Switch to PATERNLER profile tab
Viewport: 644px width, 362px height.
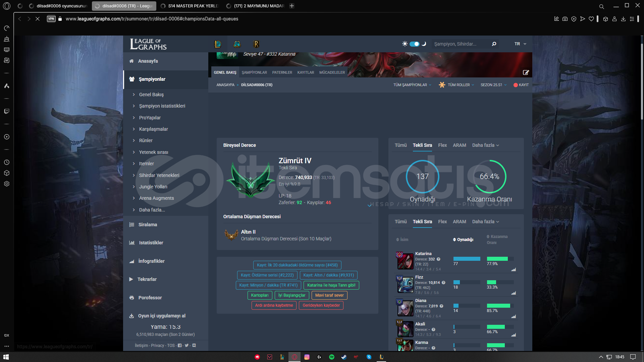click(x=282, y=72)
